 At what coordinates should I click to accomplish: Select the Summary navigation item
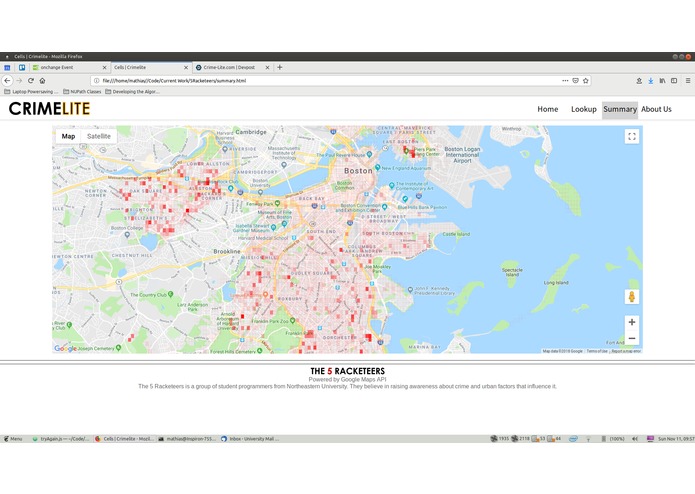click(x=620, y=109)
